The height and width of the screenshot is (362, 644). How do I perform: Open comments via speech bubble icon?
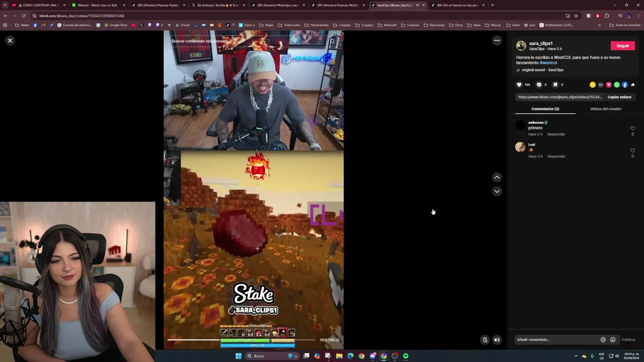pyautogui.click(x=539, y=84)
